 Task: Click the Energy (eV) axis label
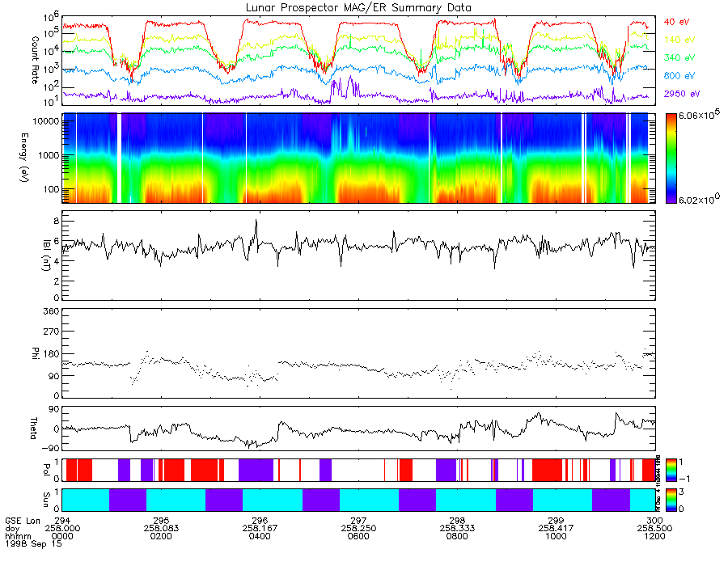[24, 158]
